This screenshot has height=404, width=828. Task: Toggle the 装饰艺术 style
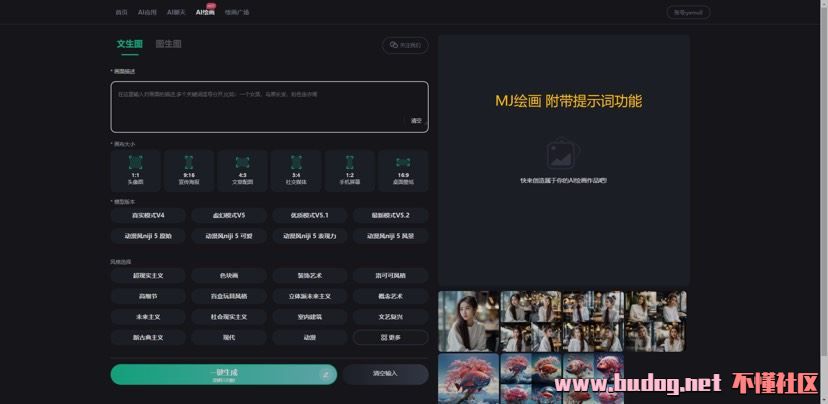(x=309, y=276)
